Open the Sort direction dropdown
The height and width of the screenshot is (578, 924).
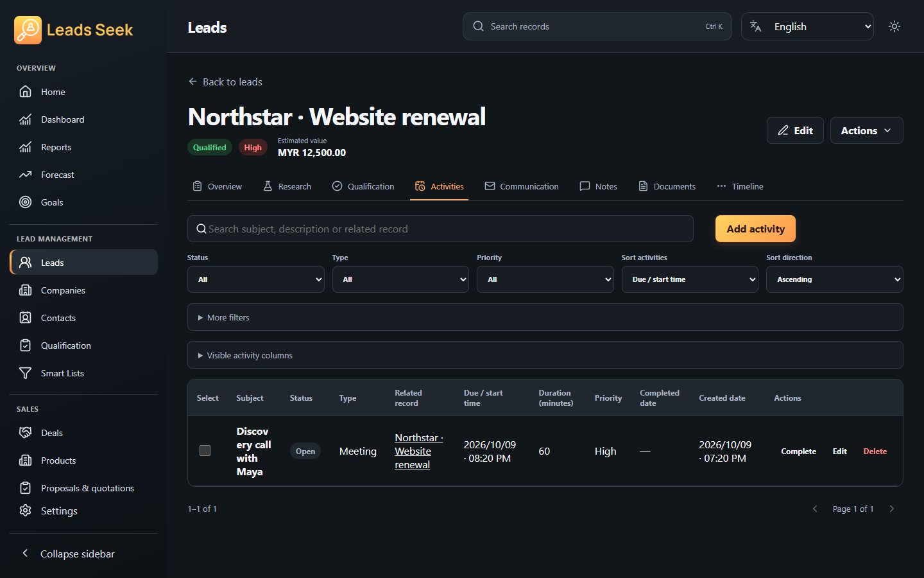coord(835,279)
